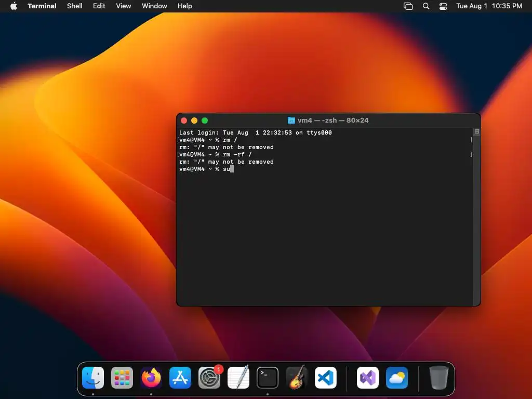Click the 'rm /' command line
The height and width of the screenshot is (399, 532).
point(208,140)
